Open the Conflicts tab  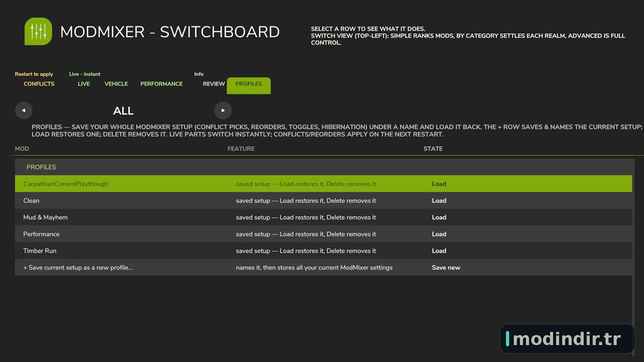pos(39,84)
